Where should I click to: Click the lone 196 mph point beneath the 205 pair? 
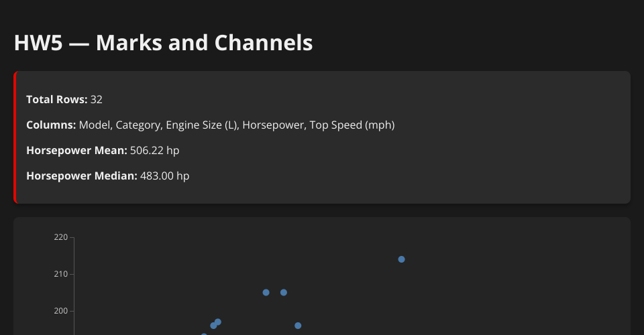(x=298, y=326)
